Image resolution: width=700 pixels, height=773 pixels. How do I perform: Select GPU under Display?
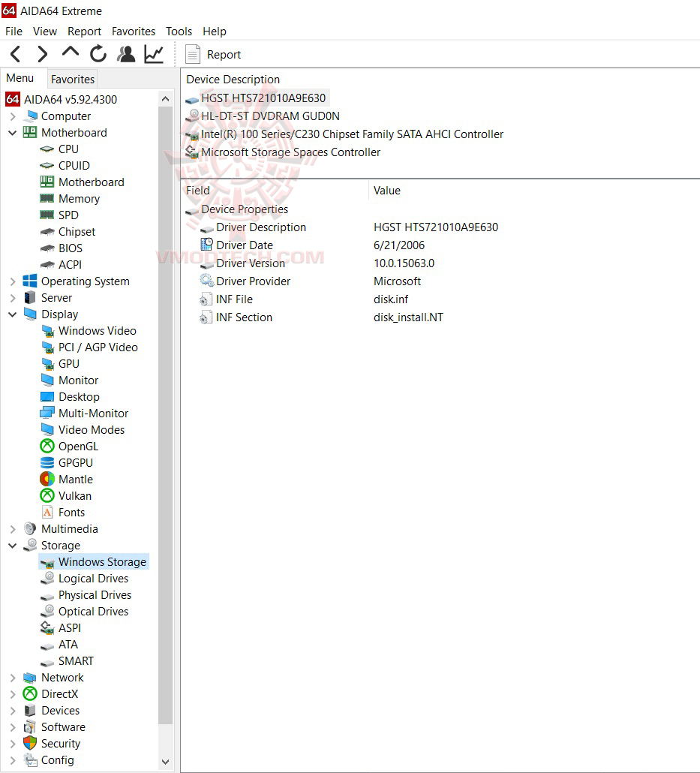(68, 363)
